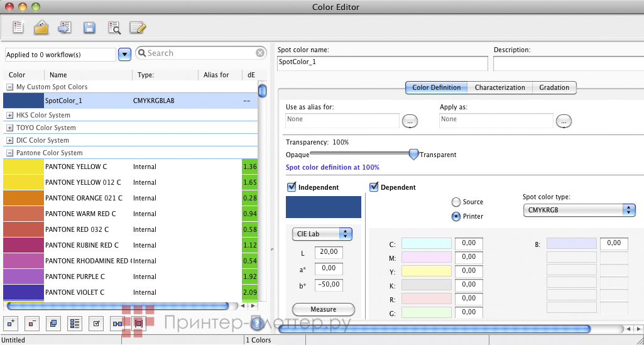Open the CIE Lab color space dropdown
This screenshot has height=345, width=644.
coord(322,234)
